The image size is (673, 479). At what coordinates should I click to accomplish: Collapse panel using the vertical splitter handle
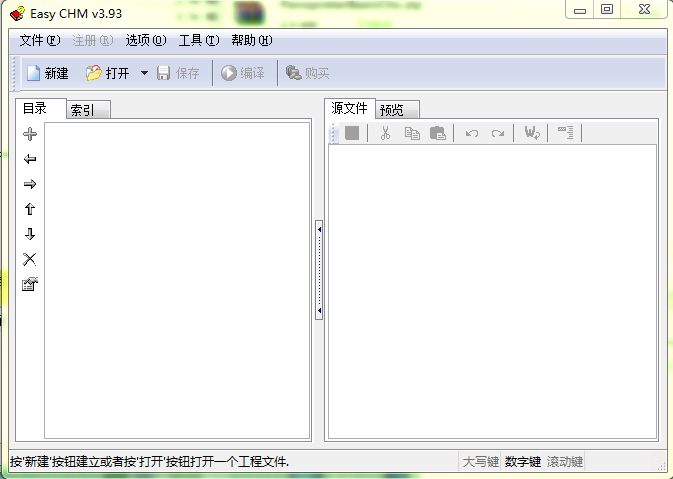tap(319, 270)
